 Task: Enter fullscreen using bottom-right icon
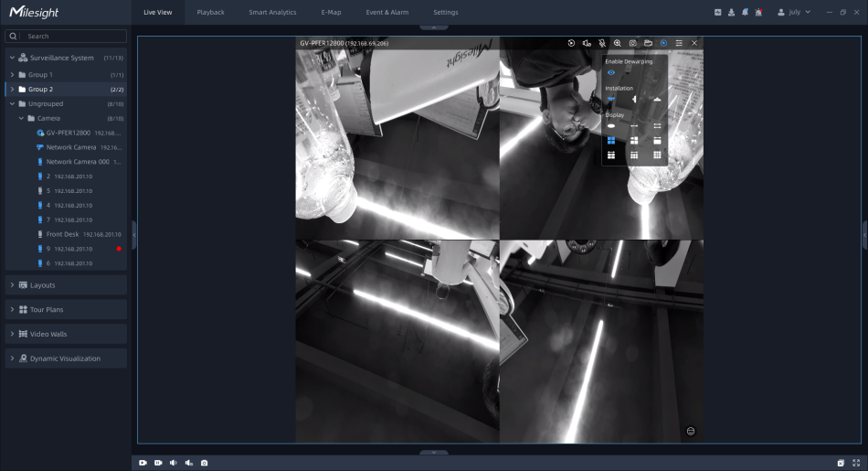(856, 463)
